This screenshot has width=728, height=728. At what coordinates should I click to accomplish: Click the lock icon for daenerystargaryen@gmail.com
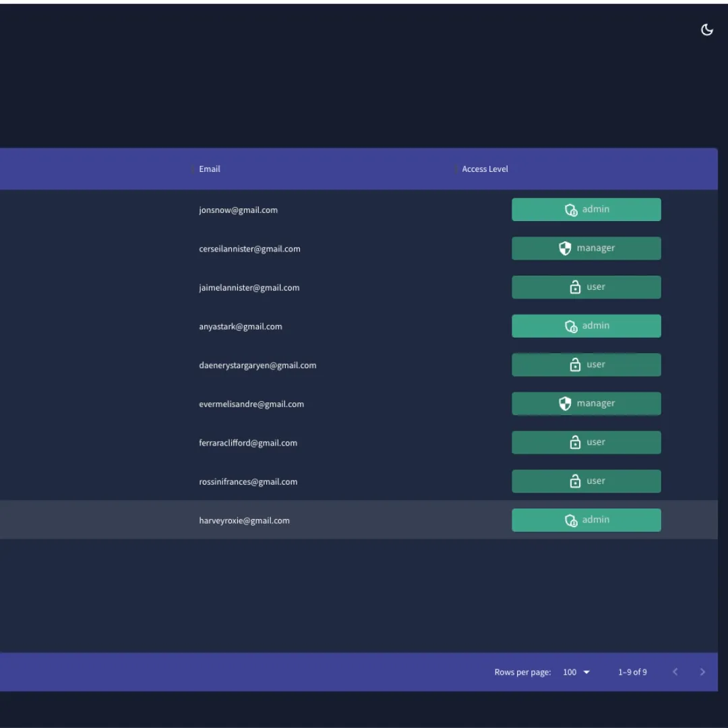pos(575,365)
